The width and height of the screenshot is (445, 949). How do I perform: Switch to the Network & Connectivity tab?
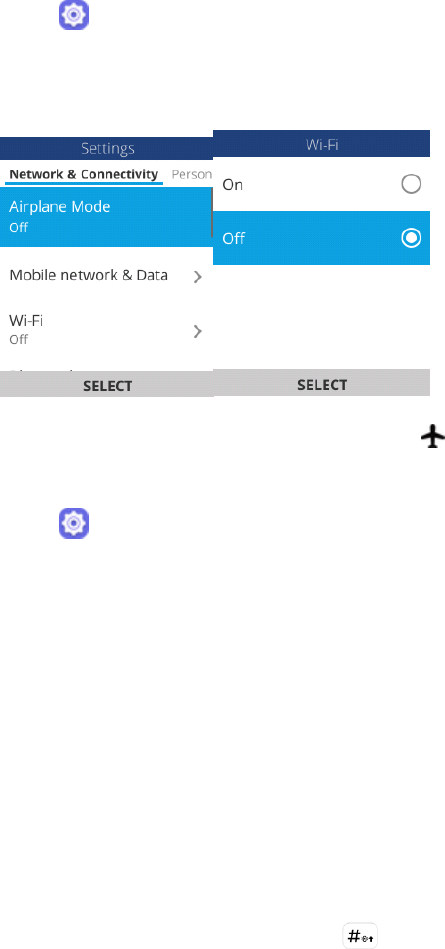click(x=84, y=174)
